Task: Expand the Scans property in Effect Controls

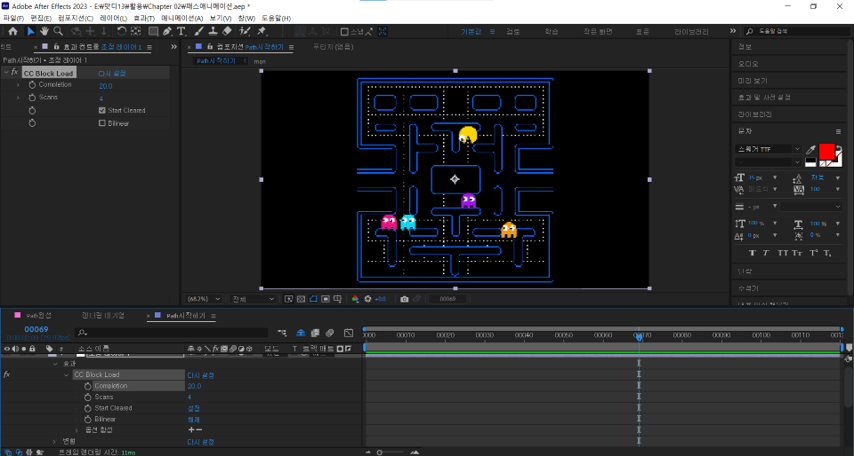Action: (x=18, y=98)
